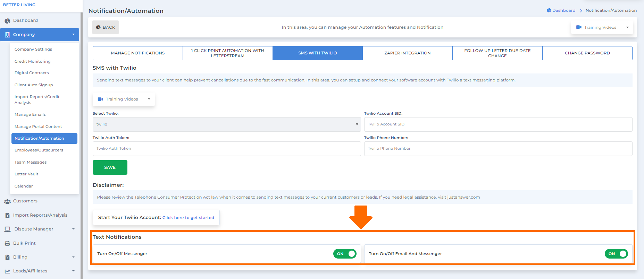This screenshot has width=644, height=279.
Task: Click the BETTER LIVING logo text
Action: click(19, 5)
